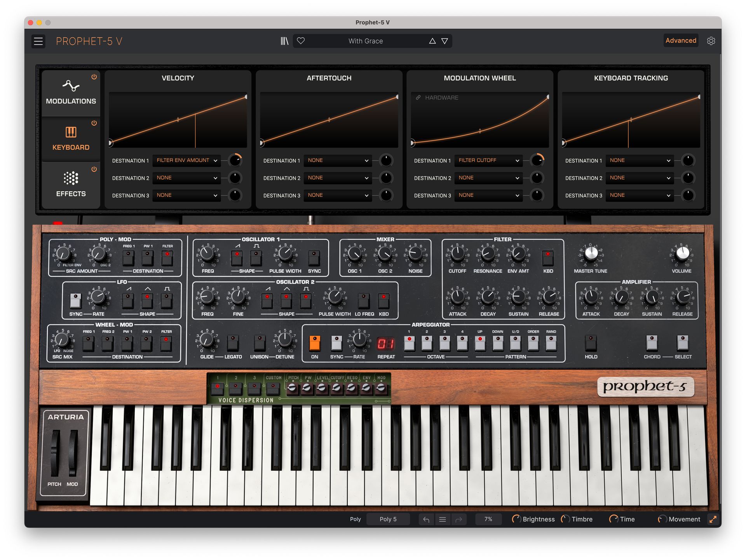Favorite the preset with heart icon
Image resolution: width=746 pixels, height=560 pixels.
(x=301, y=41)
